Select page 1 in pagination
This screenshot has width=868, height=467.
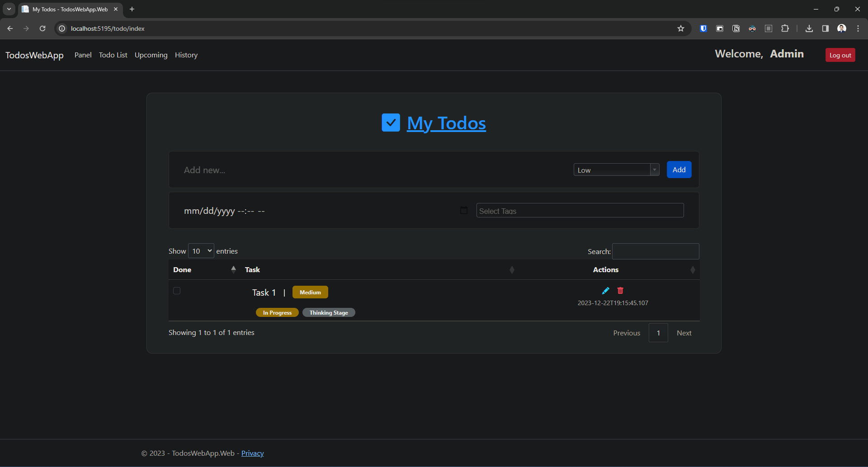click(x=658, y=333)
